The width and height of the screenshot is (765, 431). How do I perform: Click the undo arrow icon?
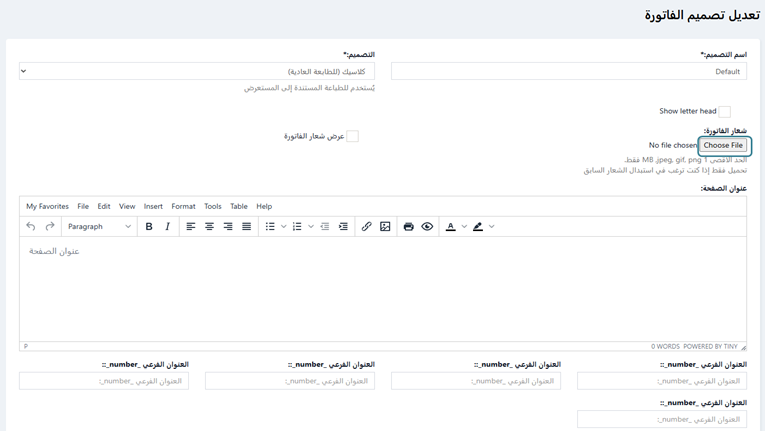click(x=31, y=227)
